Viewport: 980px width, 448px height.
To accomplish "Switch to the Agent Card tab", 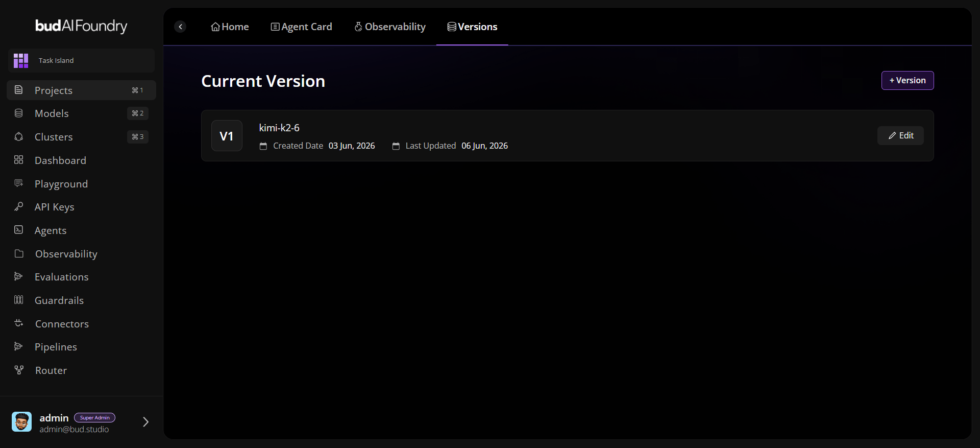I will [x=301, y=27].
